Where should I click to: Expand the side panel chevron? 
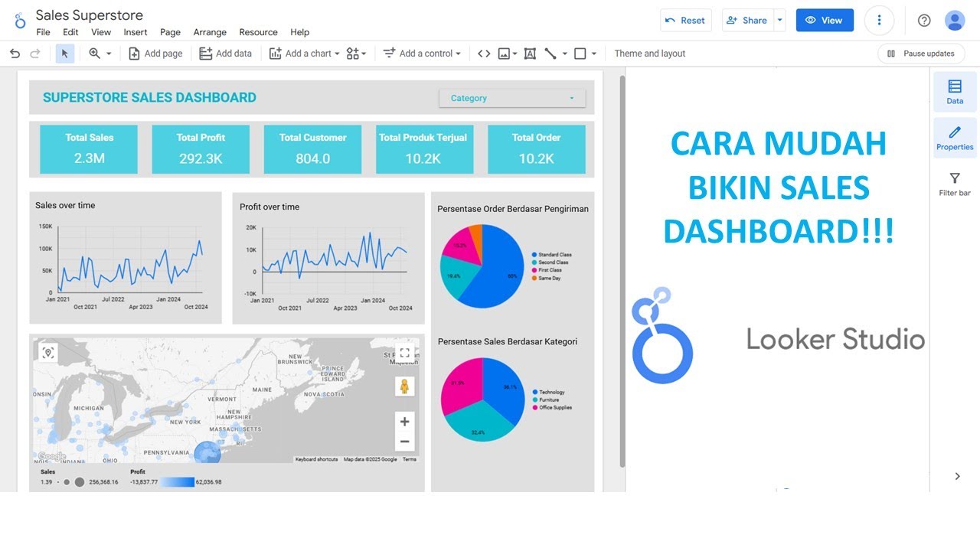(x=957, y=476)
